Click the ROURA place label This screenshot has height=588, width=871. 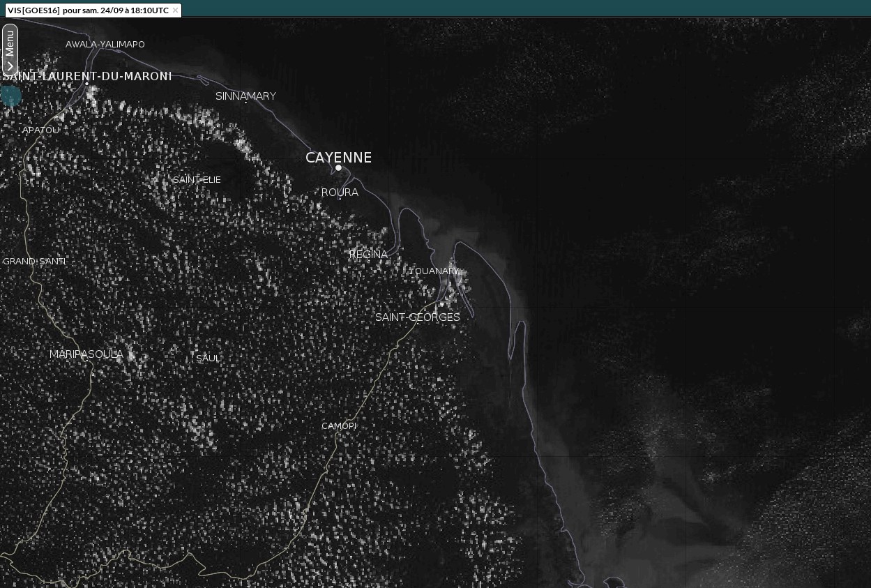click(340, 193)
